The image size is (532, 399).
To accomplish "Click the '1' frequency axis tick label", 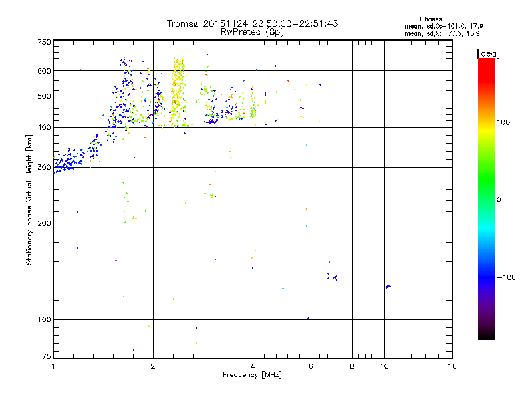I will pyautogui.click(x=53, y=366).
